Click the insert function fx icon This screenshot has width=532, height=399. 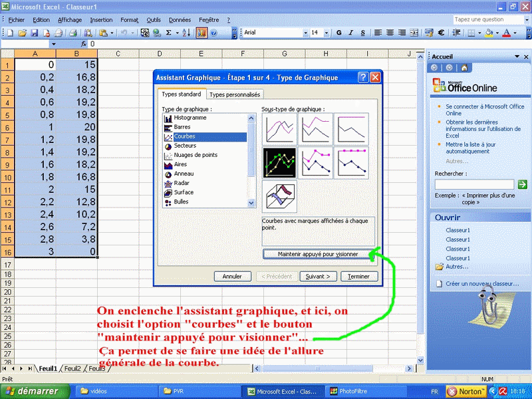[x=84, y=44]
